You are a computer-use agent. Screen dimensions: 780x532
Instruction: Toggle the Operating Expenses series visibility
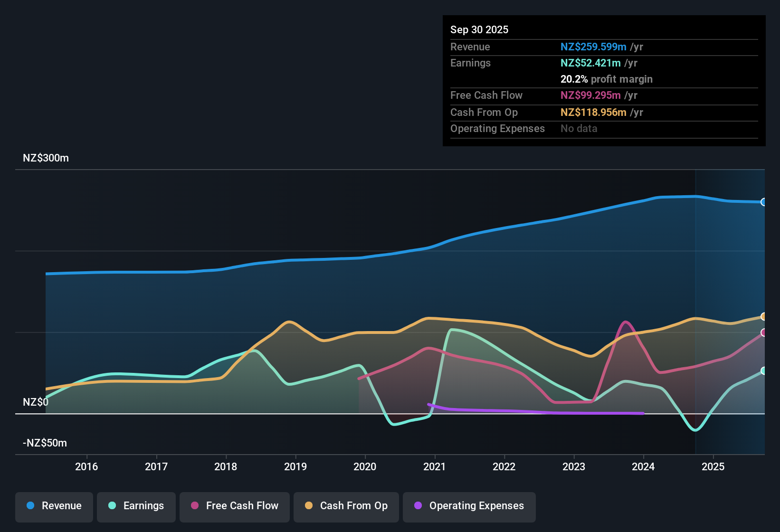(x=469, y=507)
